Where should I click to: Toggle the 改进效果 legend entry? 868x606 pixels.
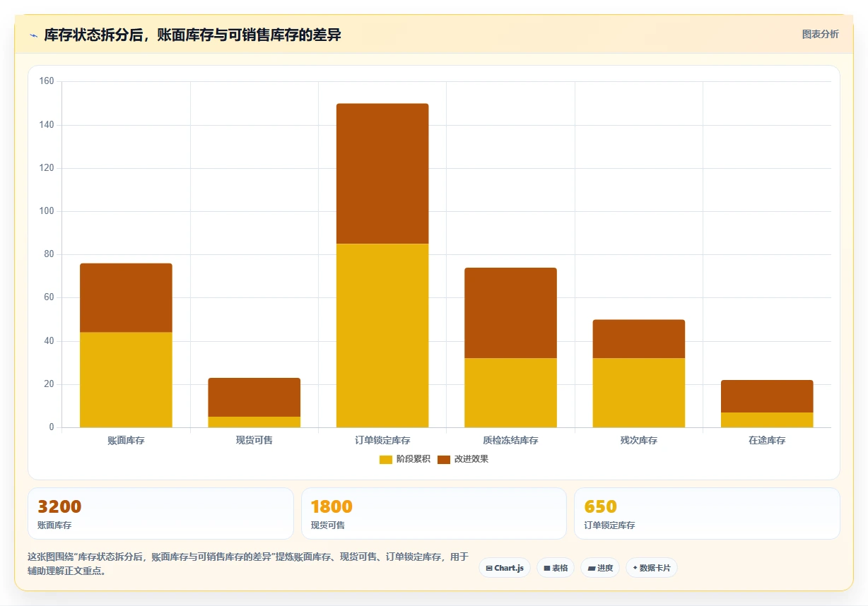(462, 459)
